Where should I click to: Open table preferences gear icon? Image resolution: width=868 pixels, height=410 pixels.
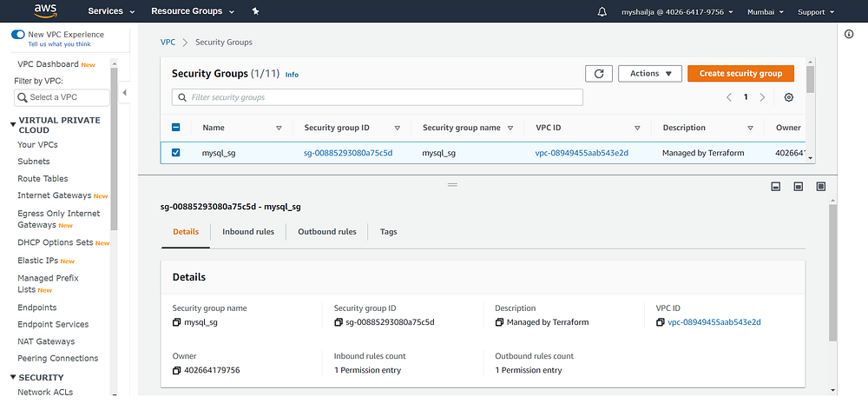(789, 97)
